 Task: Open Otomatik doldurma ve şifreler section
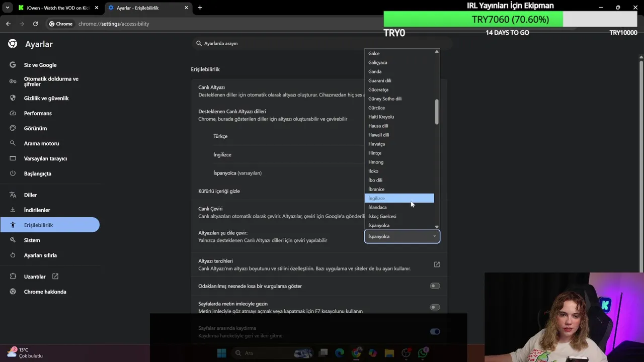(51, 81)
